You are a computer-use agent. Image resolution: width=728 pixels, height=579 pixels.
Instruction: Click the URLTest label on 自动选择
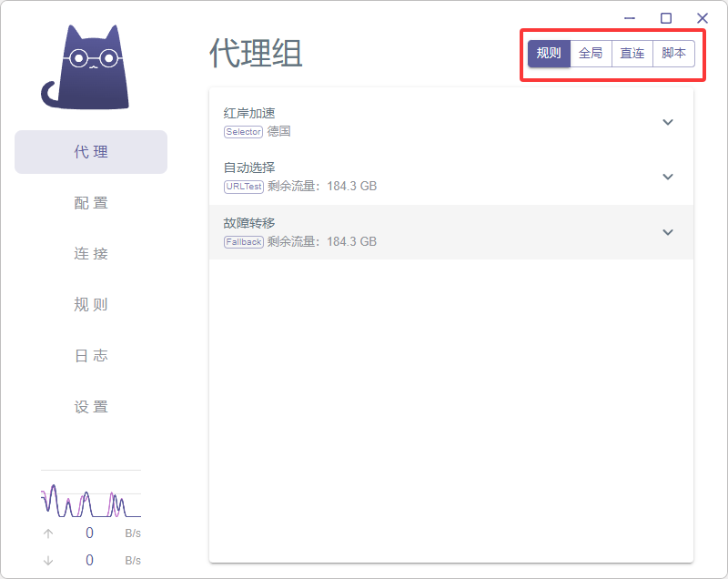pos(243,187)
